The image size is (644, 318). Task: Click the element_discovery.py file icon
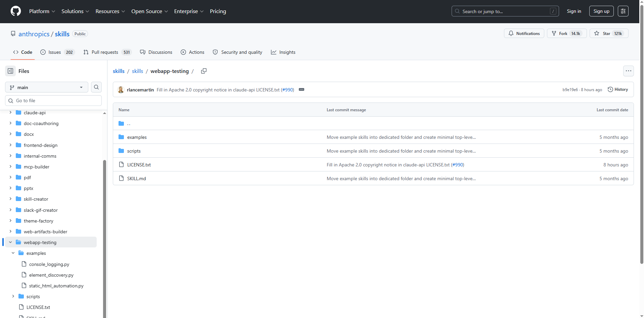24,275
